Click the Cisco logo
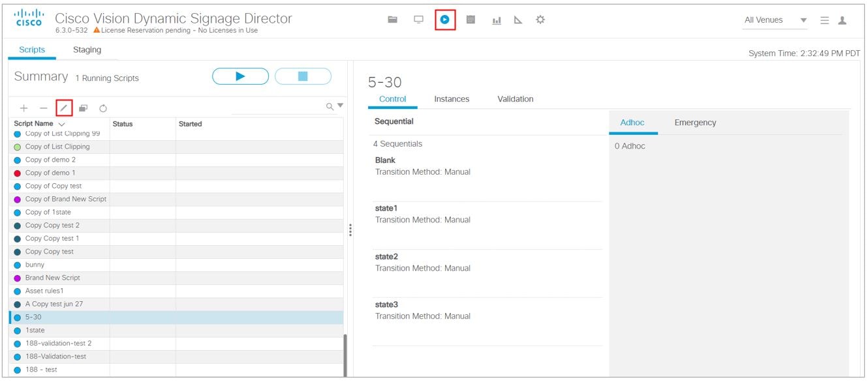Screen dimensions: 868x382 (x=29, y=18)
